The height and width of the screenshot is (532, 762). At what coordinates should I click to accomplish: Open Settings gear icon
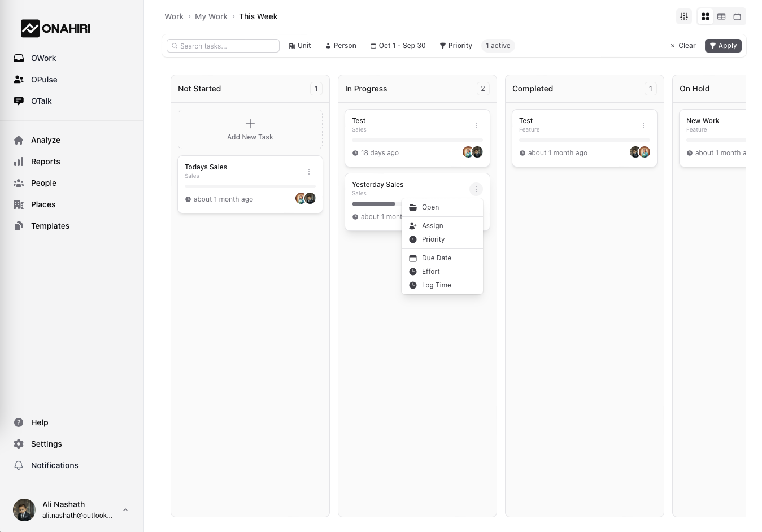(x=19, y=444)
